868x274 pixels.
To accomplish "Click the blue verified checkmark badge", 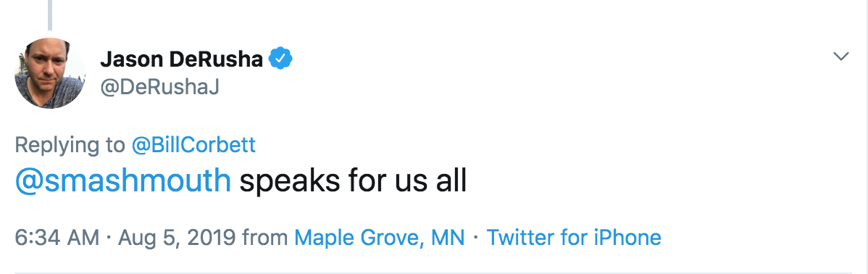I will coord(280,58).
